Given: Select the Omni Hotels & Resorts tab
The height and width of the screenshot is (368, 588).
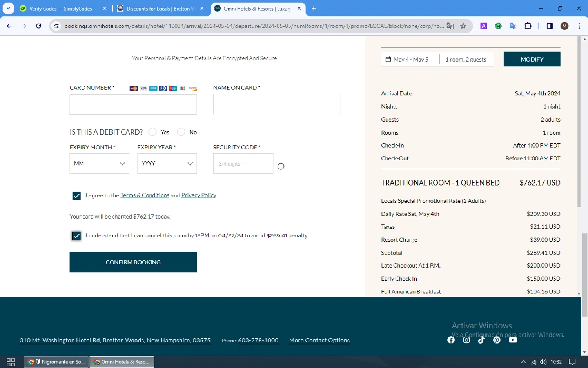Looking at the screenshot, I should coord(257,9).
